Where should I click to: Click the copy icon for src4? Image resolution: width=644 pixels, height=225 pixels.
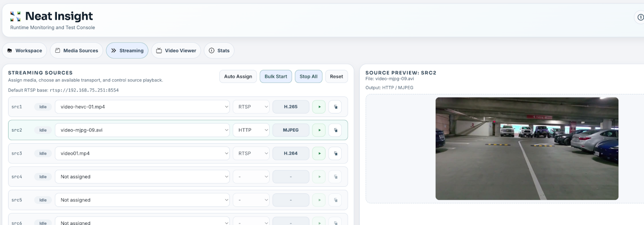(x=335, y=177)
